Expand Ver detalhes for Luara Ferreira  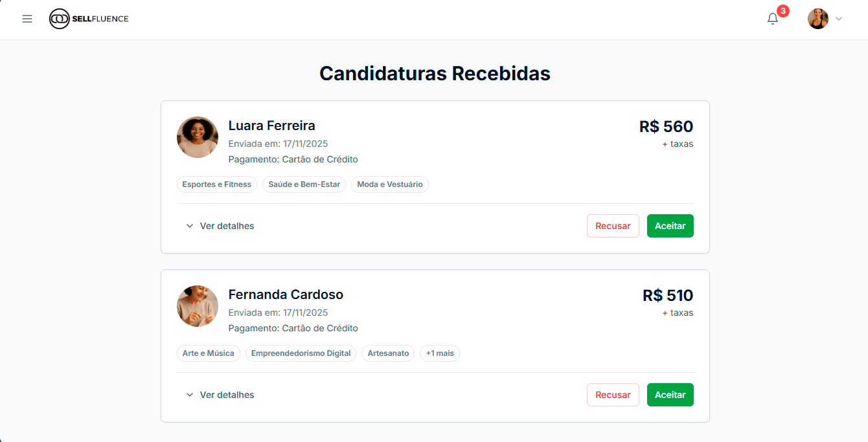click(x=220, y=226)
